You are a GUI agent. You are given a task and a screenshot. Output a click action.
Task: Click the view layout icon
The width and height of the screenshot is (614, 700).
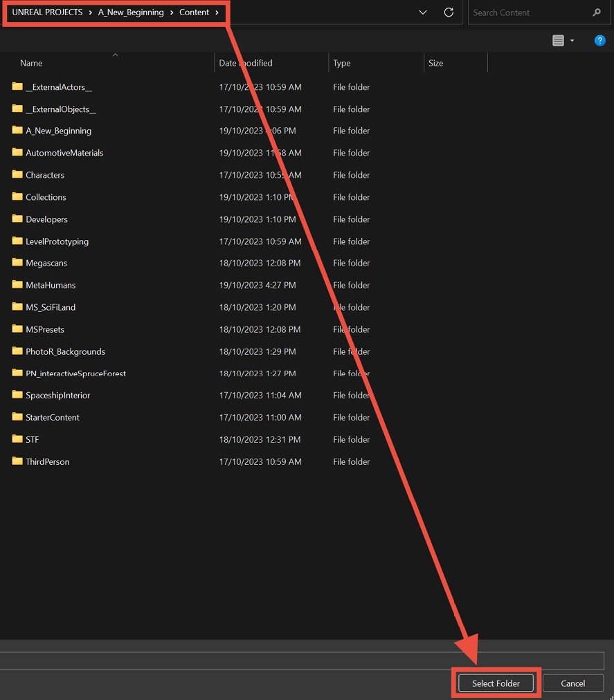(558, 41)
